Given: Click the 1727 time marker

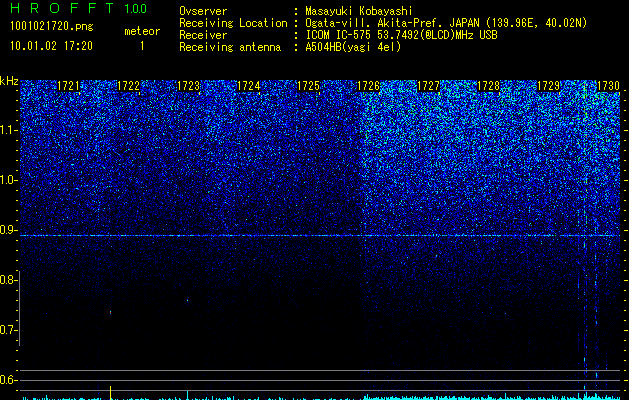Looking at the screenshot, I should [x=428, y=86].
